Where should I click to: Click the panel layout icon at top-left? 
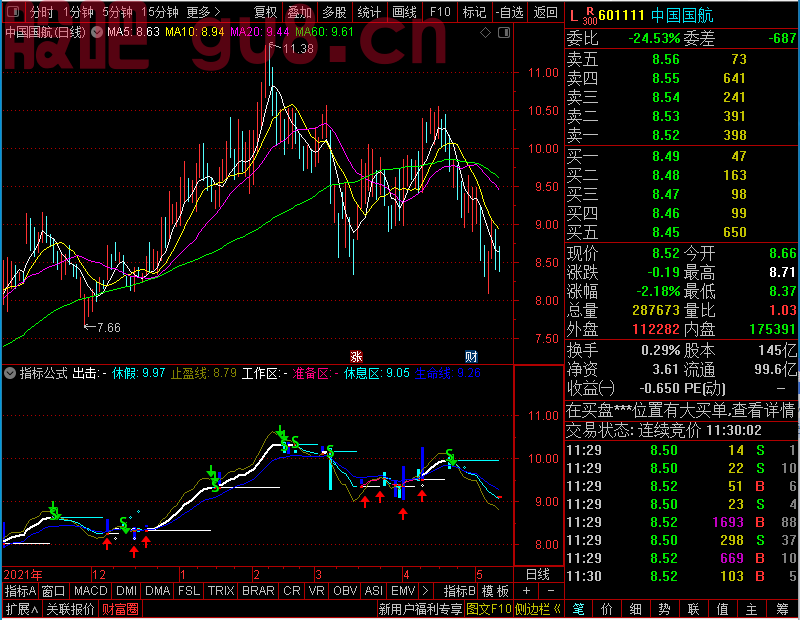(12, 11)
